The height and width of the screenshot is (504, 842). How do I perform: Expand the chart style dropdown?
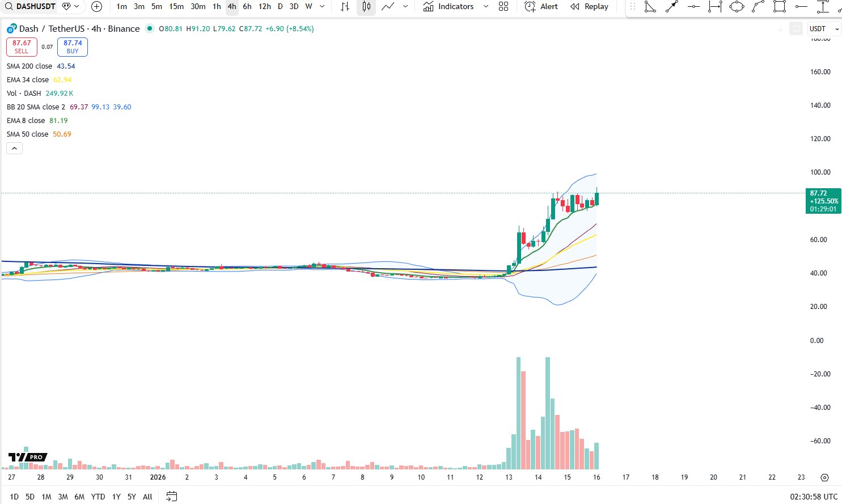(x=405, y=6)
